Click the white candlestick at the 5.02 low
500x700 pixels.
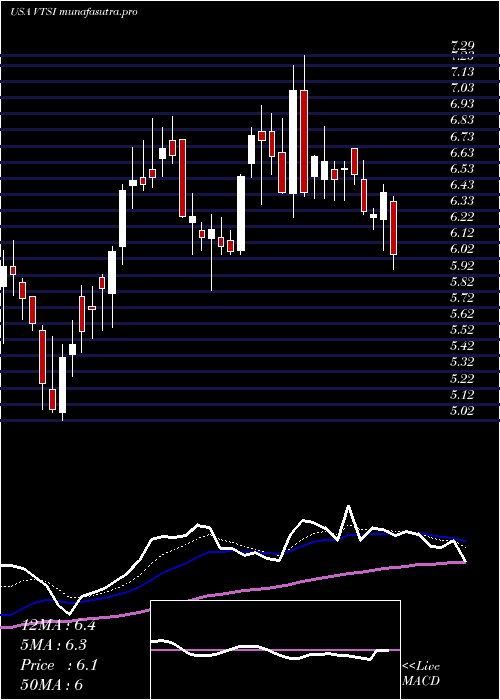coord(62,384)
